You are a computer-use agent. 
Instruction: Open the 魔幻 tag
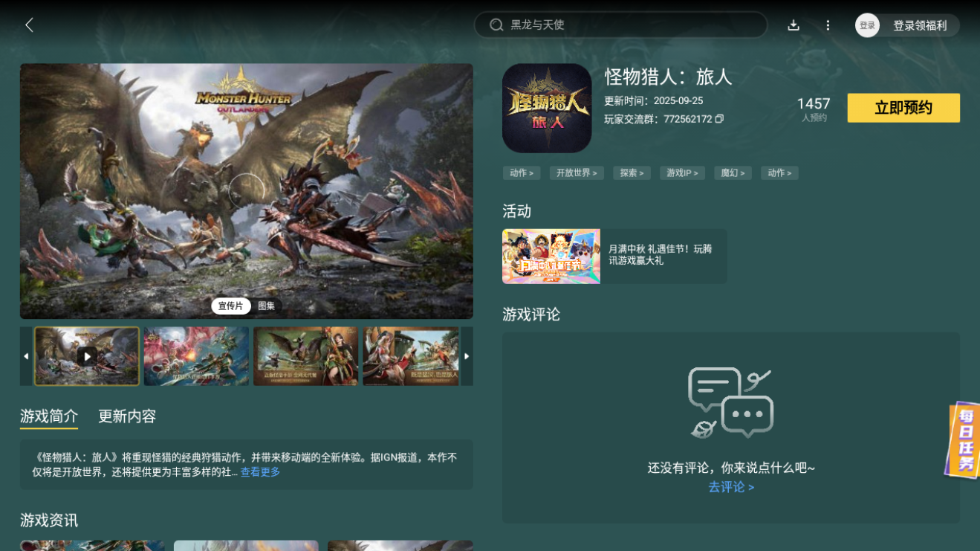(x=733, y=173)
